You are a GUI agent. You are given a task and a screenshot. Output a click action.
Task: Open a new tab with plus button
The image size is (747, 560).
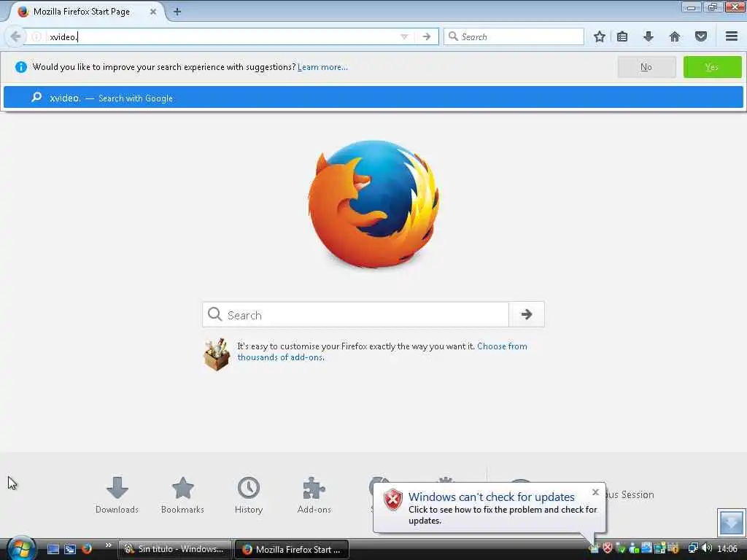[177, 12]
